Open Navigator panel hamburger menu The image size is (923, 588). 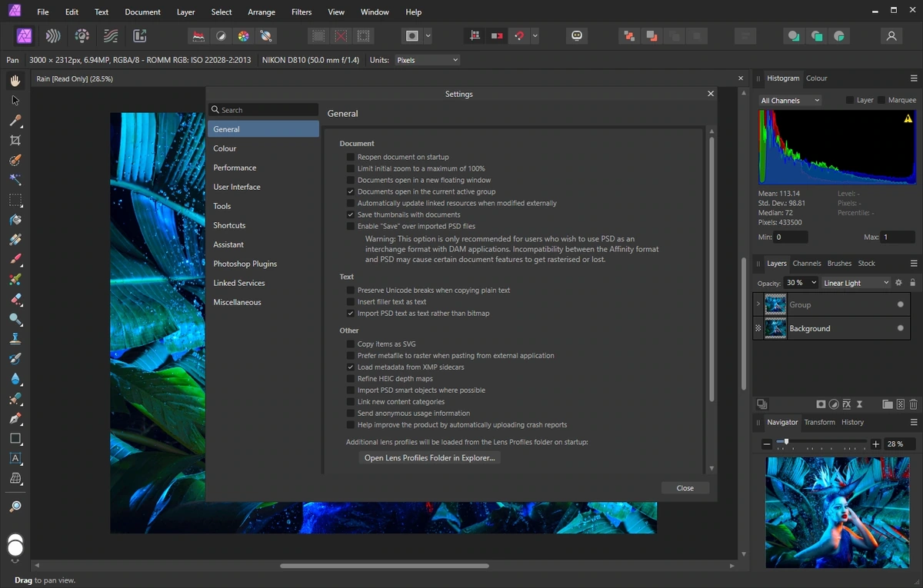914,422
